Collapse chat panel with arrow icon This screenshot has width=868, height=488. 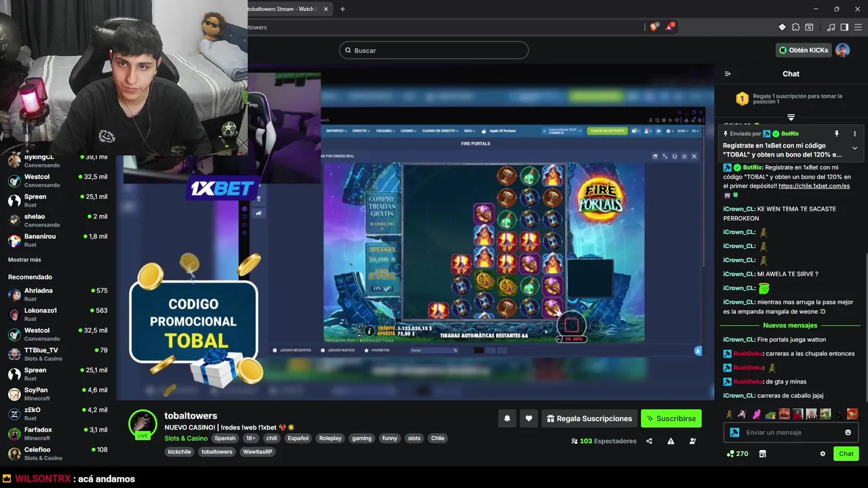point(728,74)
